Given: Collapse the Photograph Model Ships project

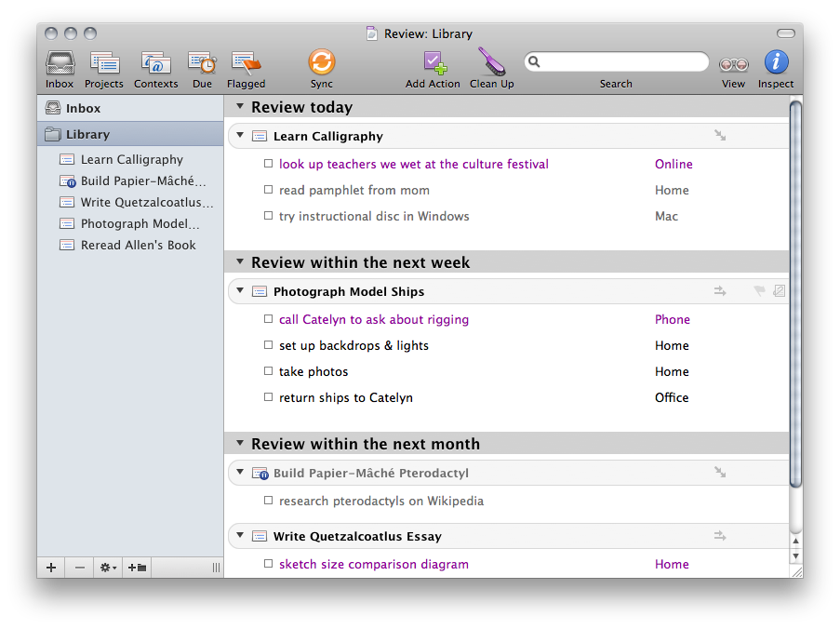Looking at the screenshot, I should click(239, 291).
